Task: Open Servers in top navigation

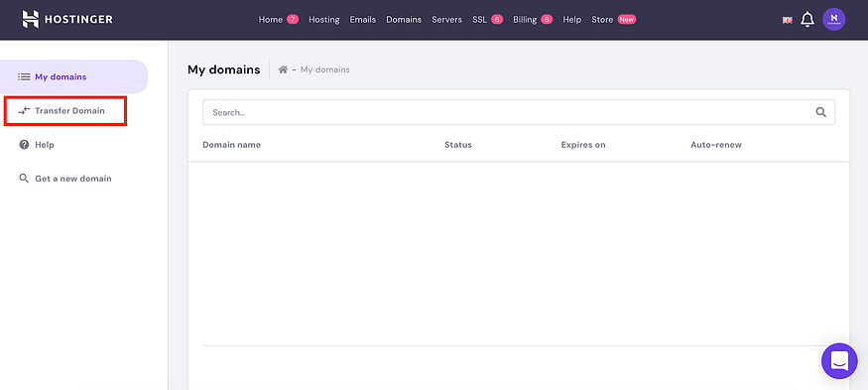Action: pos(446,20)
